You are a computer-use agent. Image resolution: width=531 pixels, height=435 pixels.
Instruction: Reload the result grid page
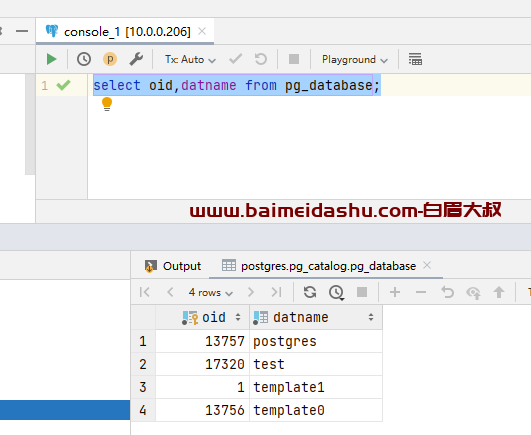(310, 292)
